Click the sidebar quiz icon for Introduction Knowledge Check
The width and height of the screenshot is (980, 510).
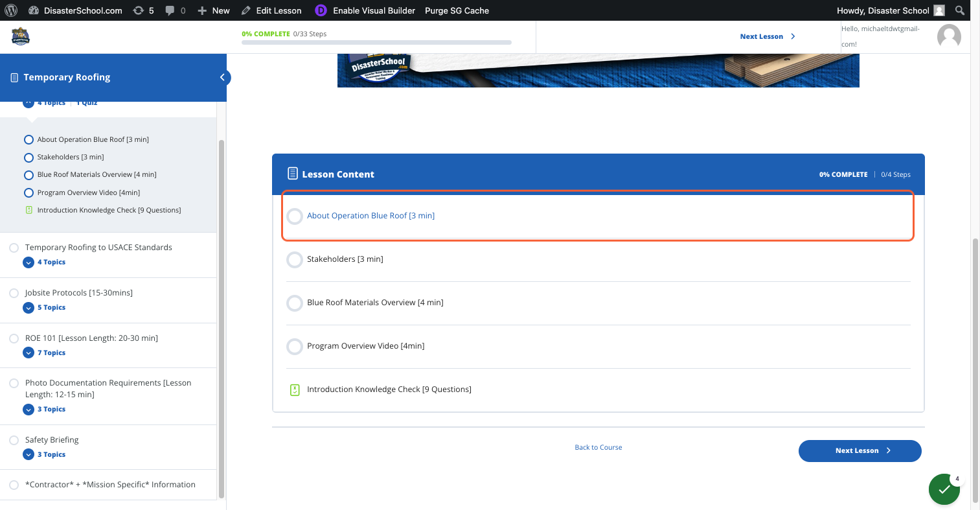(28, 210)
